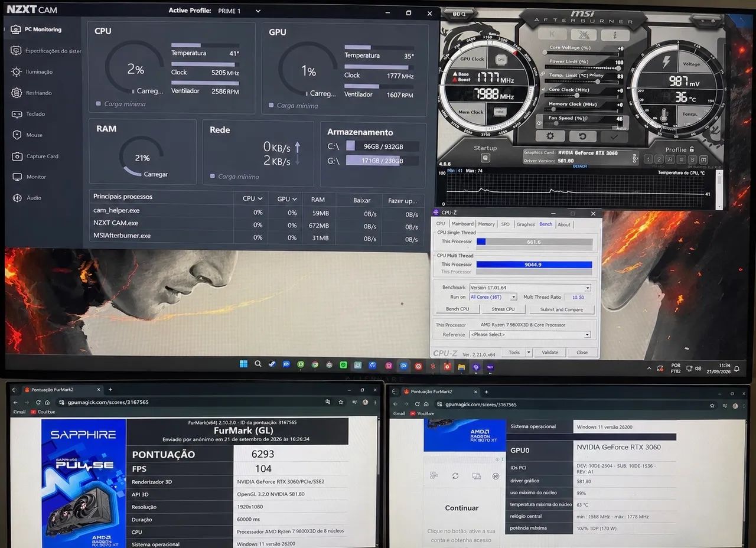Viewport: 756px width, 548px height.
Task: Open the Resfriando cooling section
Action: (32, 93)
